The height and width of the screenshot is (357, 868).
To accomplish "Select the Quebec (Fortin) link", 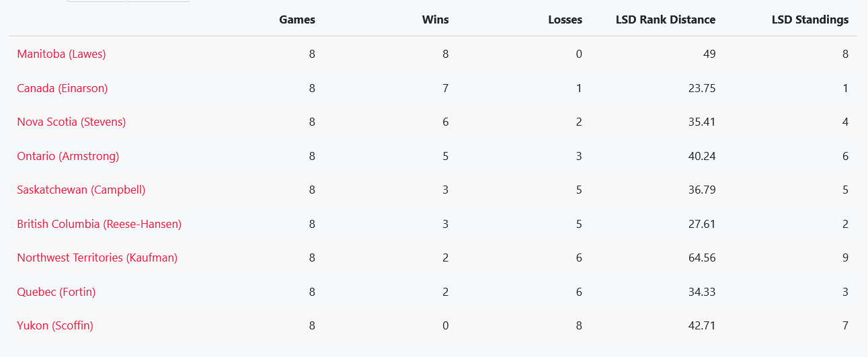I will click(x=56, y=292).
